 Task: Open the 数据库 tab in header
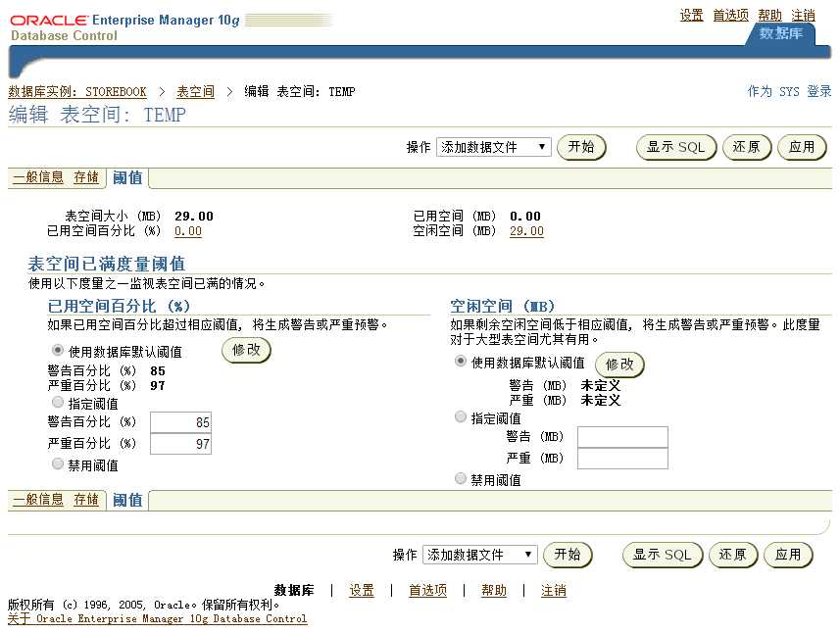[x=781, y=33]
